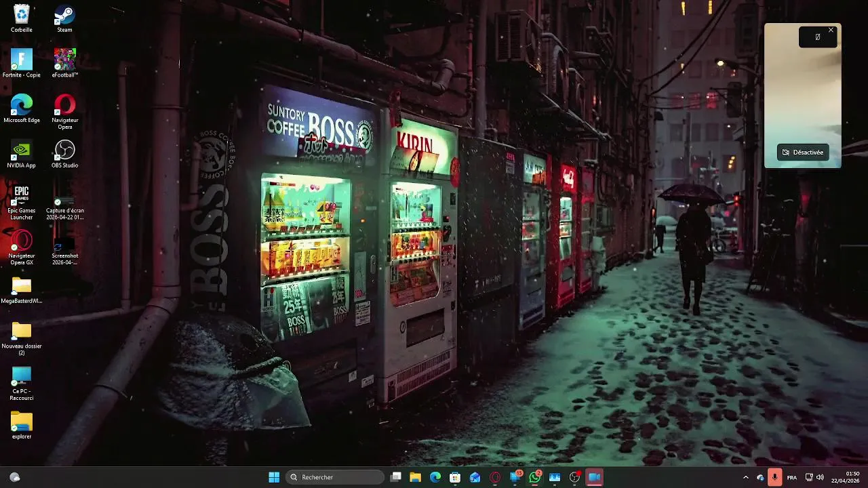The width and height of the screenshot is (868, 488).
Task: Open the OneDrive cloud tray icon
Action: [x=760, y=477]
